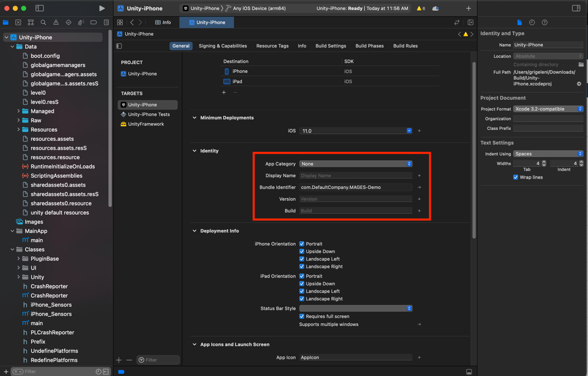
Task: Disable Wrap lines checkbox
Action: click(515, 177)
